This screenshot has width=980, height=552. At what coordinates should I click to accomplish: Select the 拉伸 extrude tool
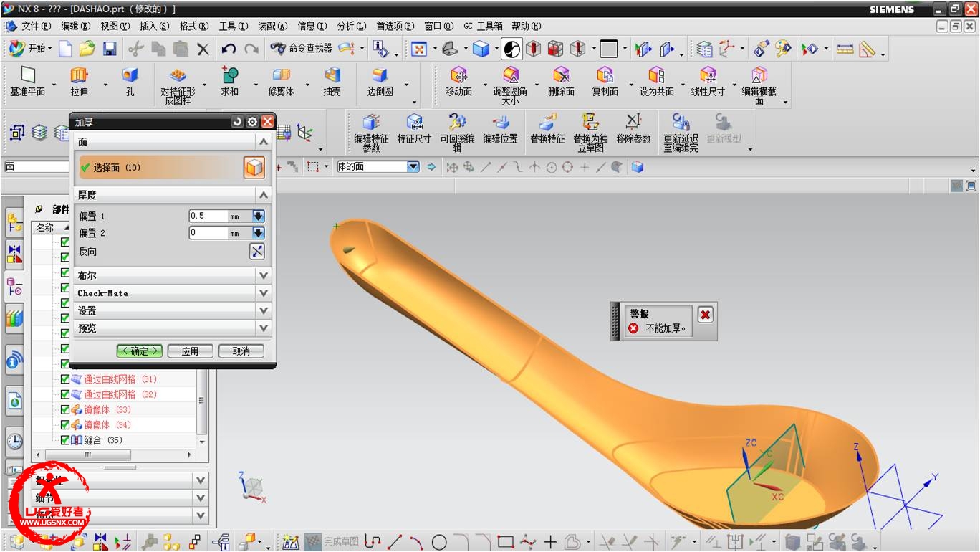pyautogui.click(x=79, y=82)
